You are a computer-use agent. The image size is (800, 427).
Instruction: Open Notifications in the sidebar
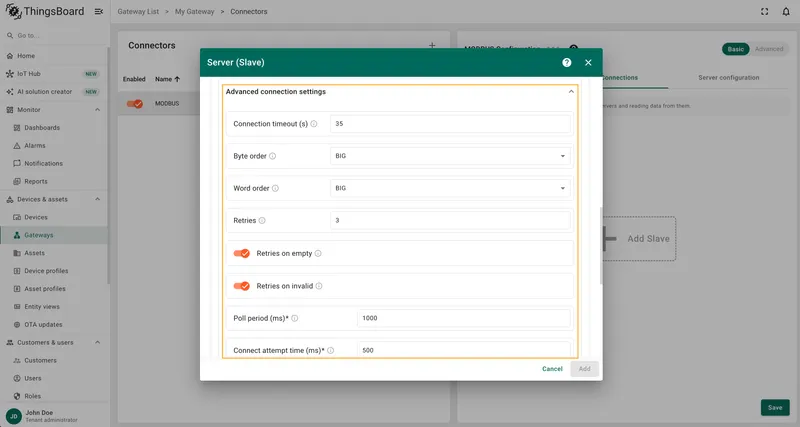[54, 163]
